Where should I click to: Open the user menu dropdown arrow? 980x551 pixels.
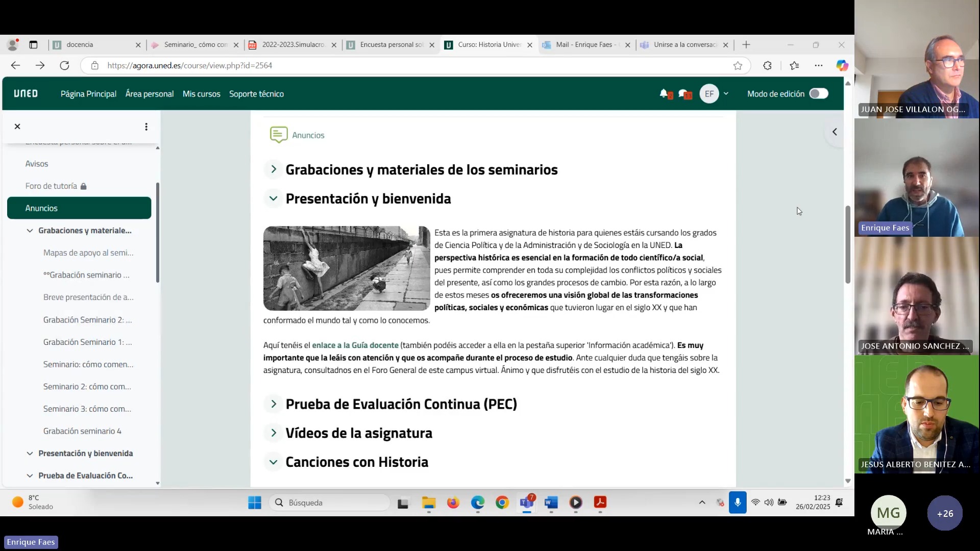click(x=726, y=94)
